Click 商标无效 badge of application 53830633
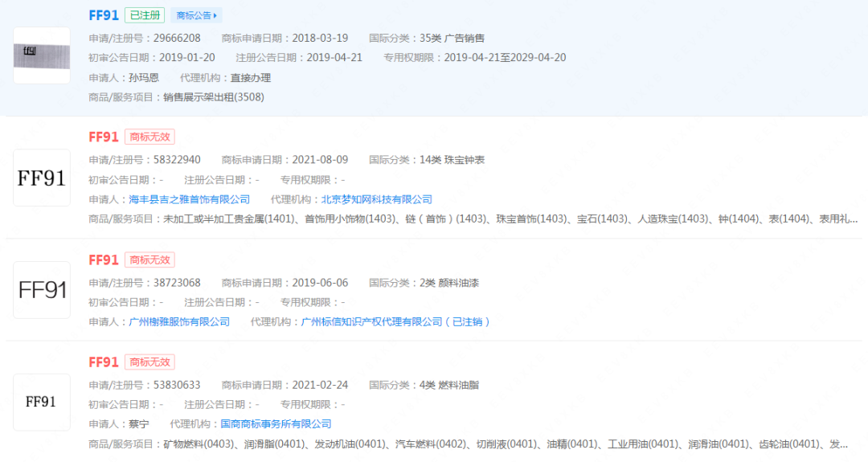The image size is (868, 462). point(149,362)
